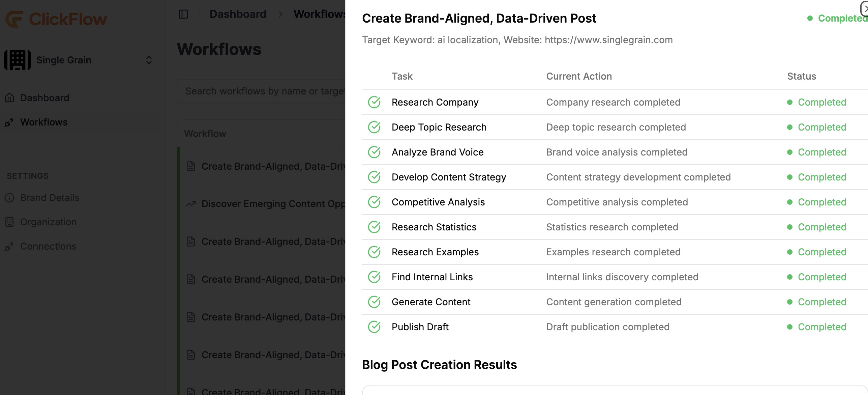Click the Organization building icon
This screenshot has height=395, width=868.
coord(10,222)
